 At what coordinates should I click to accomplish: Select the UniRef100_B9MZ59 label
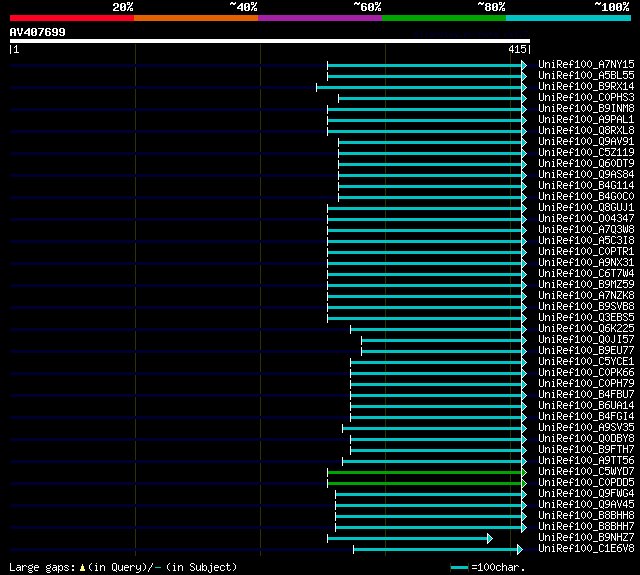click(586, 285)
